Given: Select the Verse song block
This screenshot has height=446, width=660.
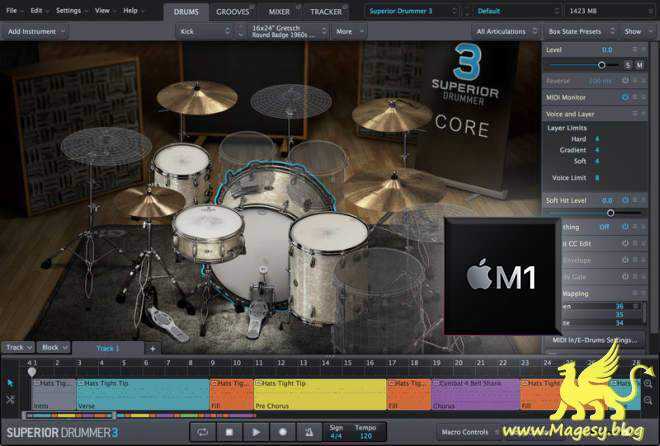Looking at the screenshot, I should point(143,395).
